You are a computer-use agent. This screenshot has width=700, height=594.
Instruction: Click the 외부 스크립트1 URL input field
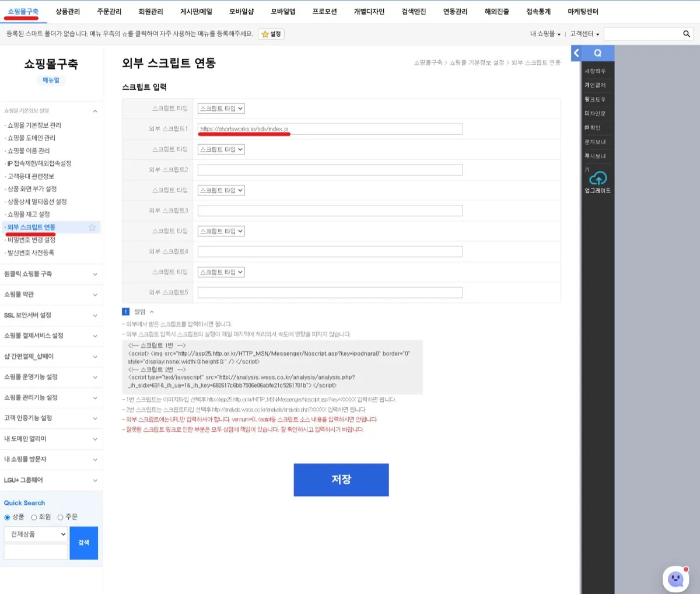330,129
